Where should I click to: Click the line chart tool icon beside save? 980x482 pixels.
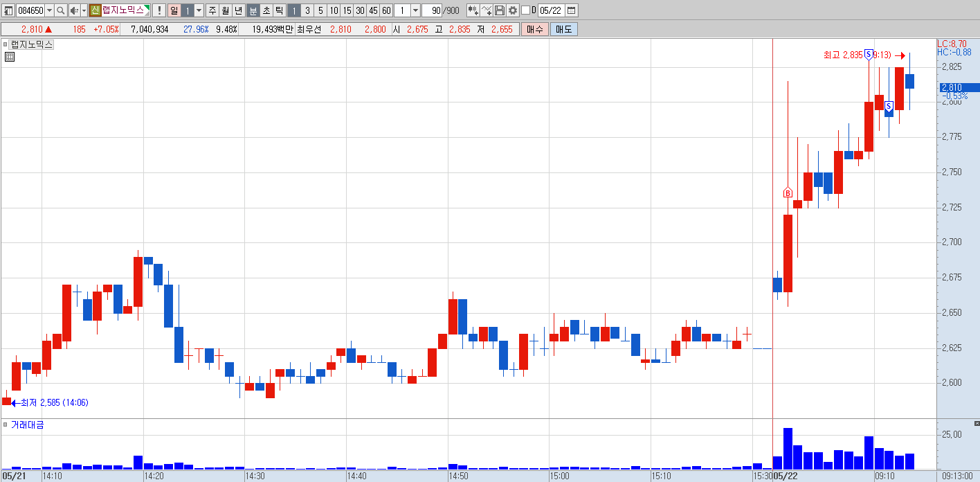click(487, 10)
